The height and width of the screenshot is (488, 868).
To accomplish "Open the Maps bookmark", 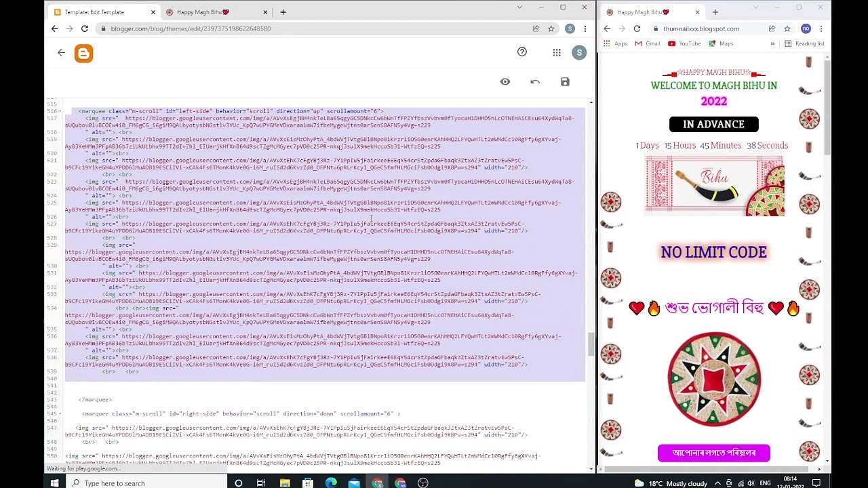I will tap(721, 43).
